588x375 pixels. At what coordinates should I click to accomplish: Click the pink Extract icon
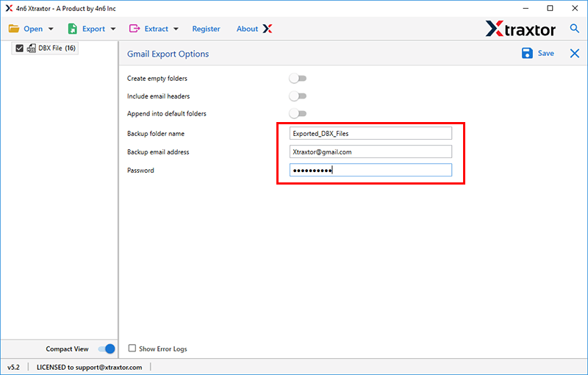pyautogui.click(x=135, y=29)
